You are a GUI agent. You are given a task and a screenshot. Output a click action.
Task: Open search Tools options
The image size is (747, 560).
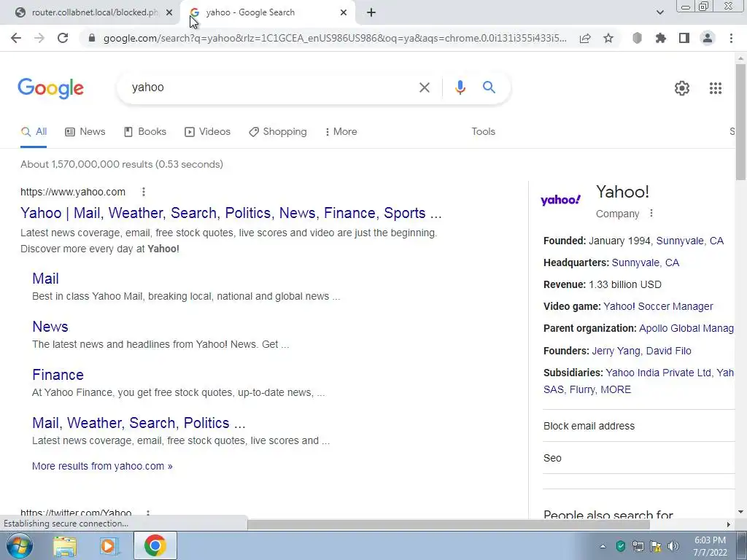[483, 132]
